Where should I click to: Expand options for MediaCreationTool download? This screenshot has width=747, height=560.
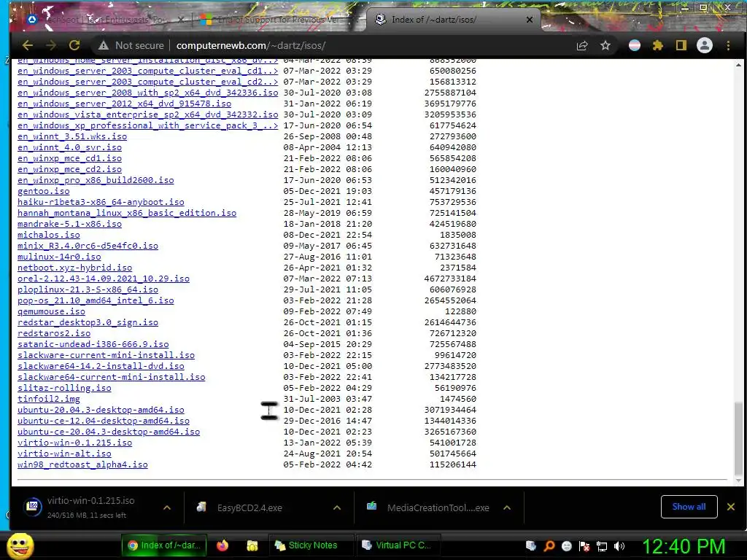[x=507, y=507]
